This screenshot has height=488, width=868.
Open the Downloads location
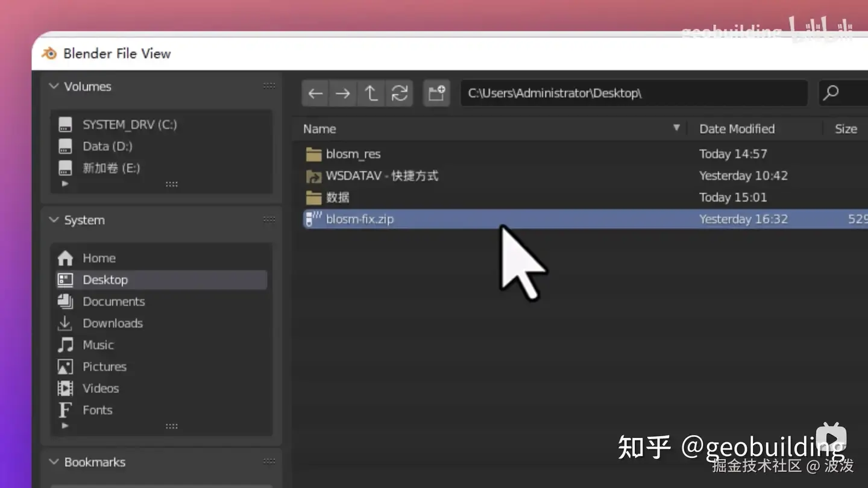(113, 323)
